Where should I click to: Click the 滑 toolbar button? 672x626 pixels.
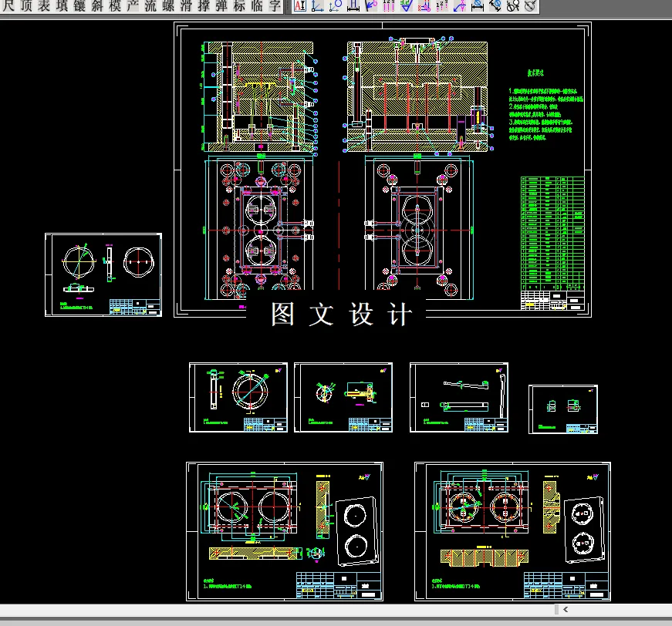[186, 5]
